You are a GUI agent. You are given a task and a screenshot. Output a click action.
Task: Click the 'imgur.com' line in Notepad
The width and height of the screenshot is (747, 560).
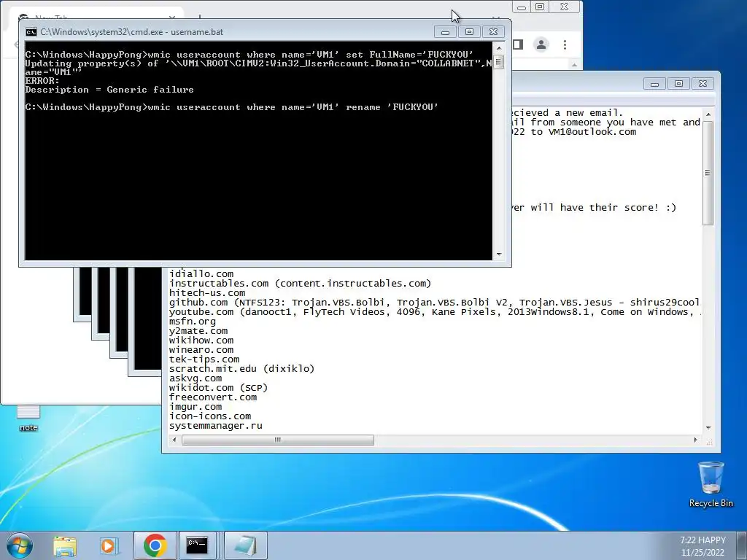point(196,407)
